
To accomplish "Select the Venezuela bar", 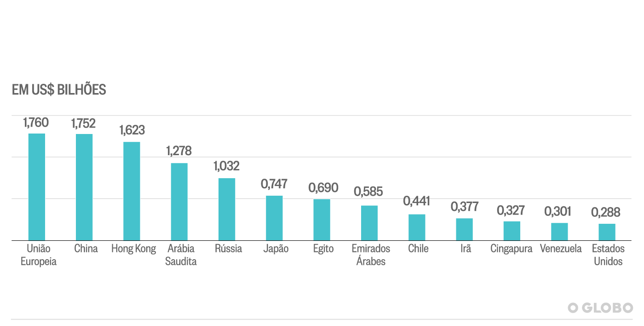I will click(x=559, y=232).
